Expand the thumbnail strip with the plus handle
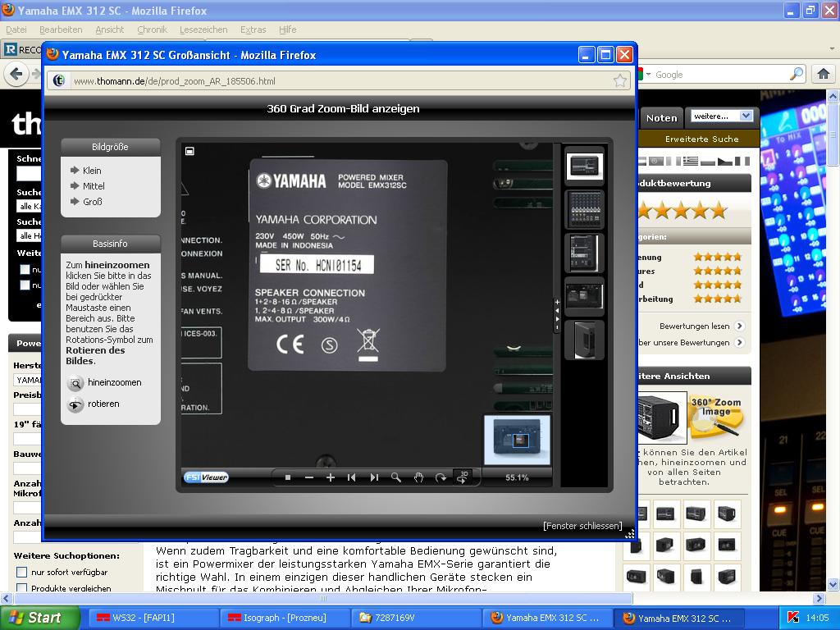Screen dimensions: 840x630 tap(557, 302)
